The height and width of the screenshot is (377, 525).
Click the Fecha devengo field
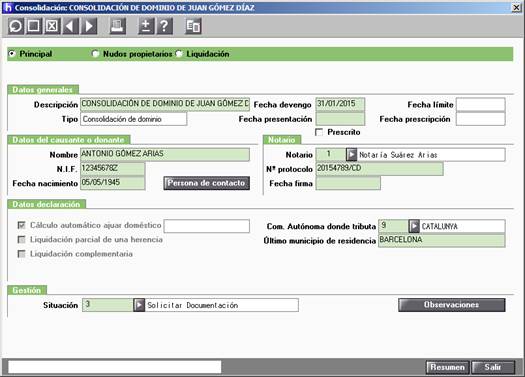click(x=340, y=104)
